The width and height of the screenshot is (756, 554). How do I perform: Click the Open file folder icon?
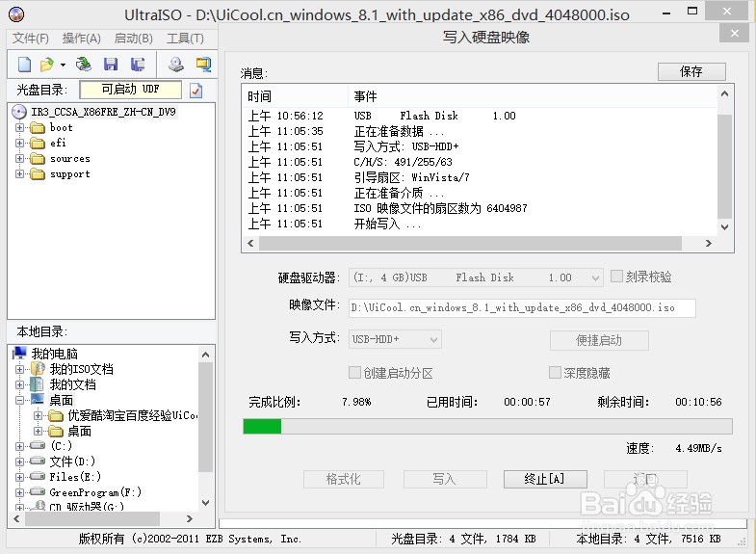pyautogui.click(x=47, y=65)
